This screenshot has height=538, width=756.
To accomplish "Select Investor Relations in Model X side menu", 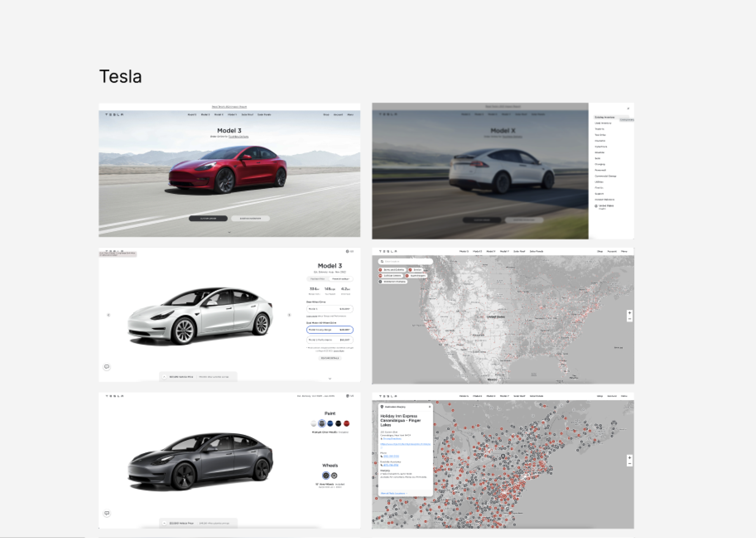I will coord(604,199).
